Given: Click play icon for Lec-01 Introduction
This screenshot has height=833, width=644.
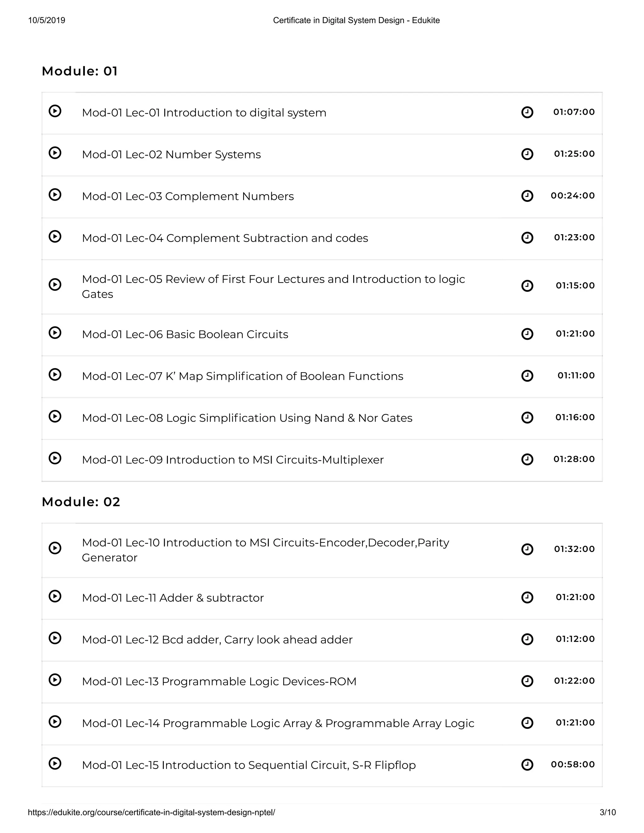Looking at the screenshot, I should click(55, 111).
